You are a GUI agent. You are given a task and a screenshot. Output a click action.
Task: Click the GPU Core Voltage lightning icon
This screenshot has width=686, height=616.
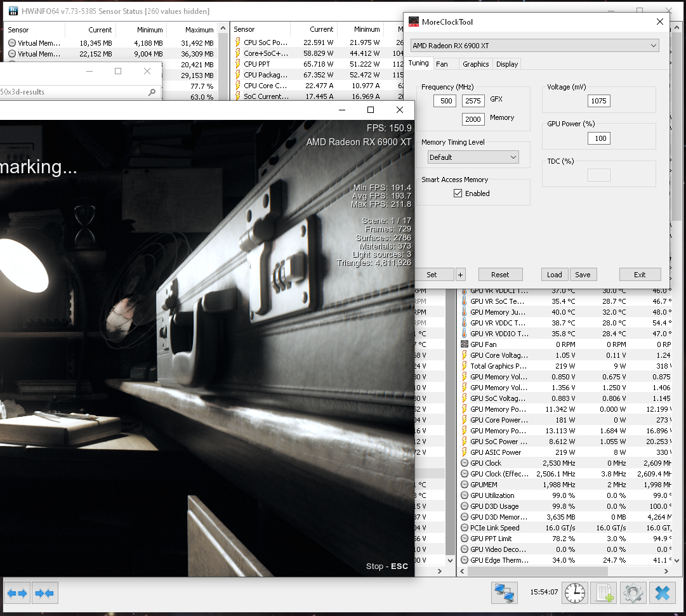pos(465,355)
